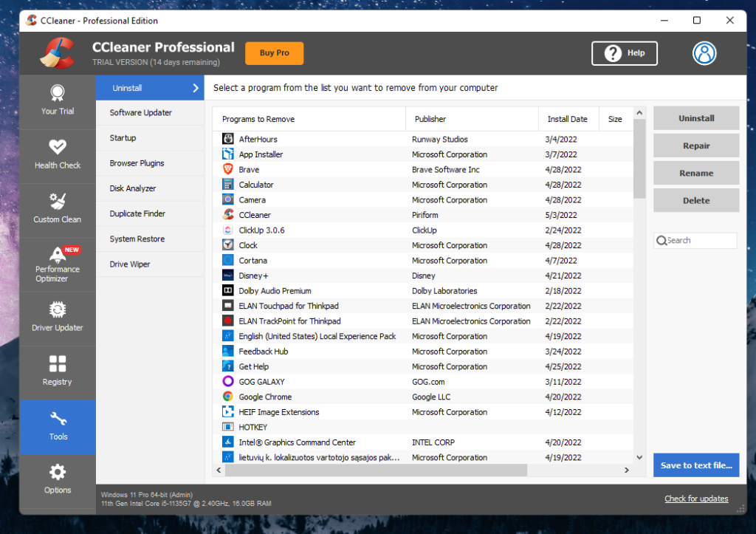Select the Registry cleaner icon
Screen dimensions: 756x534
pos(58,365)
